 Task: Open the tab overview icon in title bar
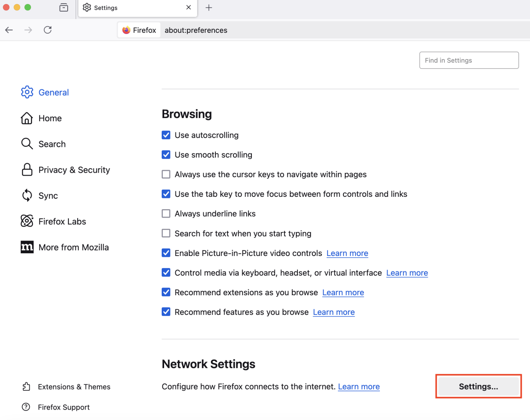tap(64, 8)
